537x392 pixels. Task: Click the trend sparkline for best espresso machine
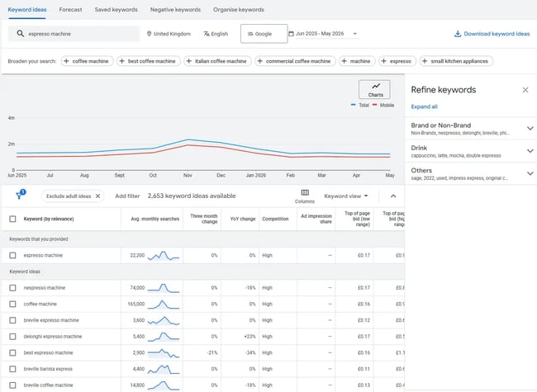click(164, 353)
